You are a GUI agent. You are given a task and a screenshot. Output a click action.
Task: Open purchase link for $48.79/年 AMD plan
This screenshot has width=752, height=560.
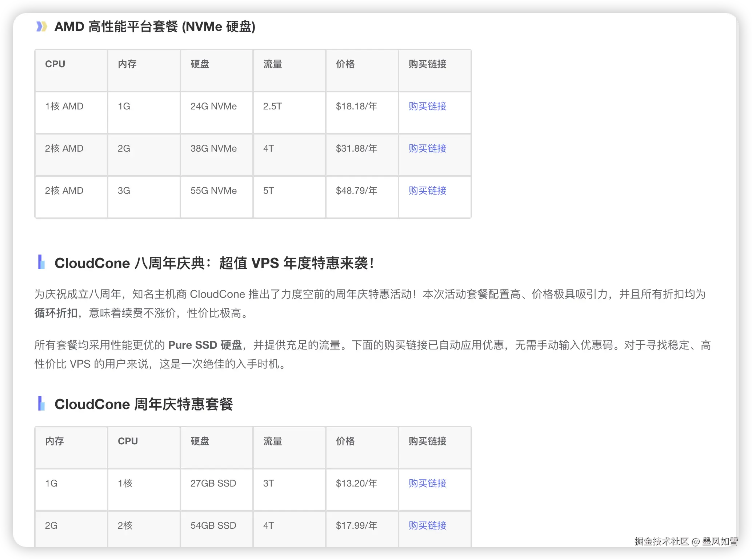[427, 191]
